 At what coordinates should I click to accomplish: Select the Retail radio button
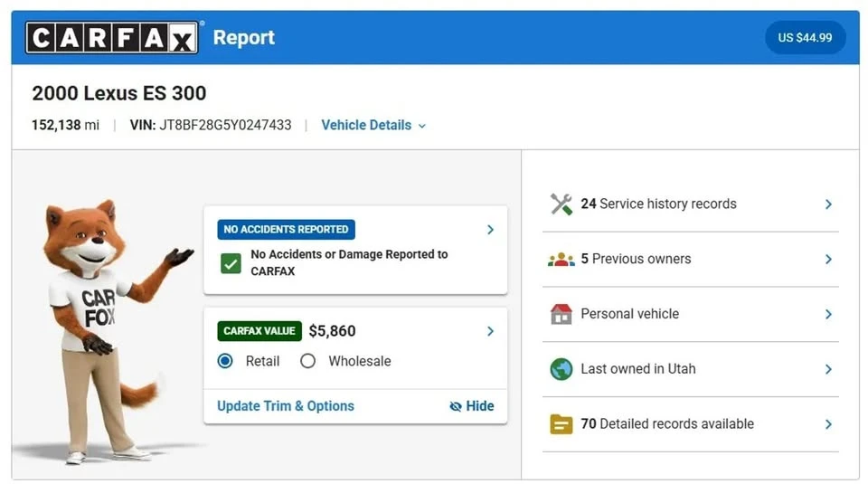pos(225,361)
